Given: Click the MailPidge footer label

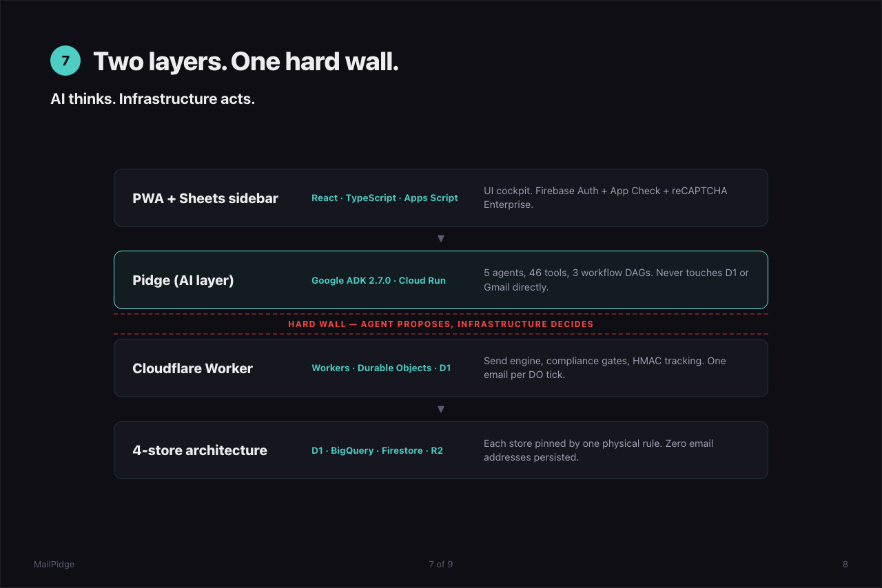Looking at the screenshot, I should pyautogui.click(x=54, y=564).
